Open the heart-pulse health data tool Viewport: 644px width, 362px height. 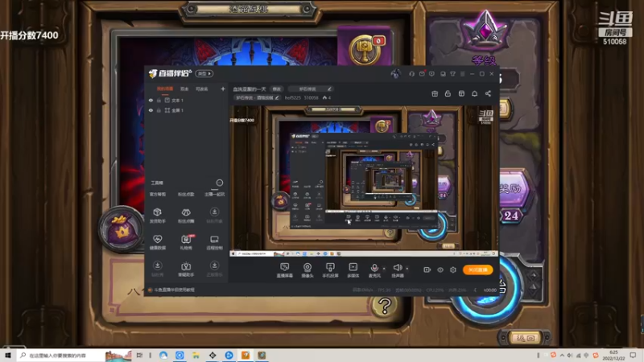click(157, 242)
